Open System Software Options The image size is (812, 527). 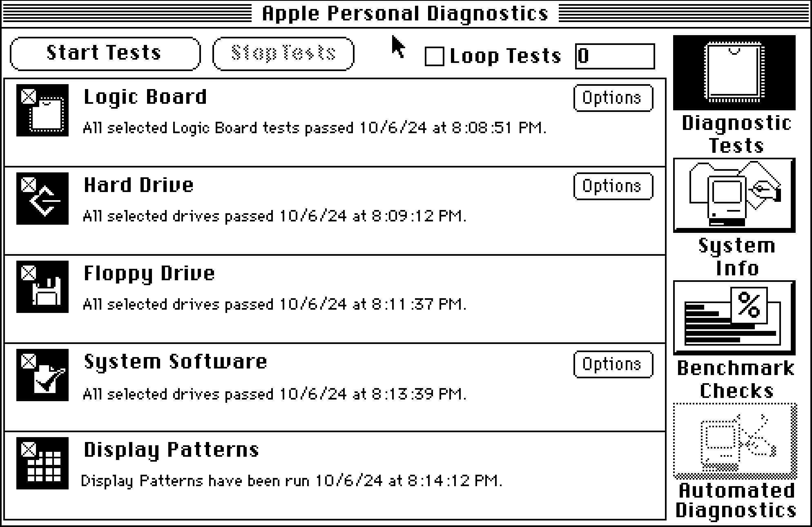613,364
